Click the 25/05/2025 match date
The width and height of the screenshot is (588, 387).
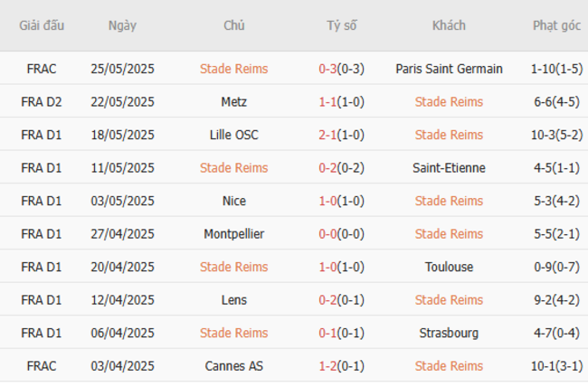point(122,69)
